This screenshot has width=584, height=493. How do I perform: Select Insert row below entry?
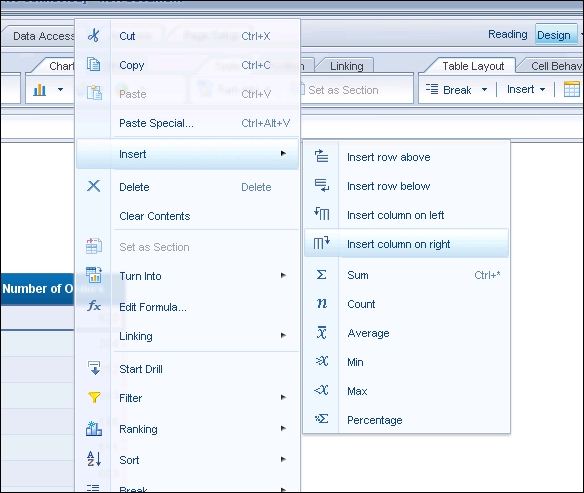click(x=406, y=186)
